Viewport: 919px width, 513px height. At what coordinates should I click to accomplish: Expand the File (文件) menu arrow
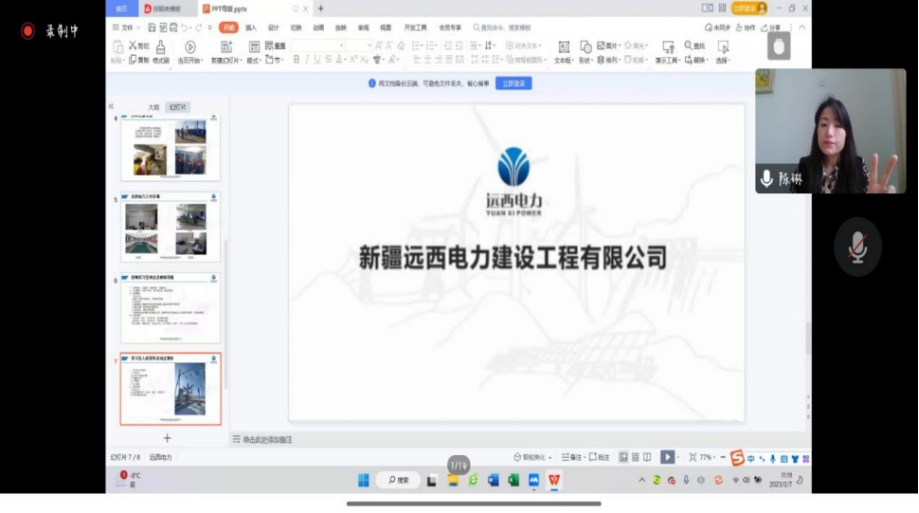[138, 28]
